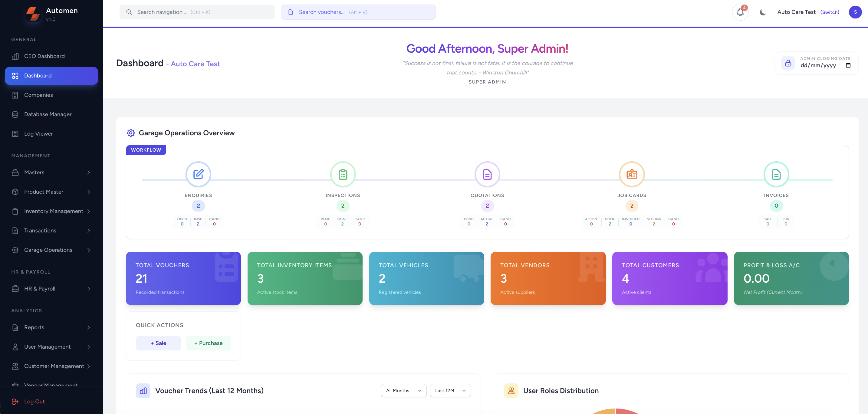The image size is (868, 414).
Task: Open the Total Inventory Items card
Action: pos(305,278)
